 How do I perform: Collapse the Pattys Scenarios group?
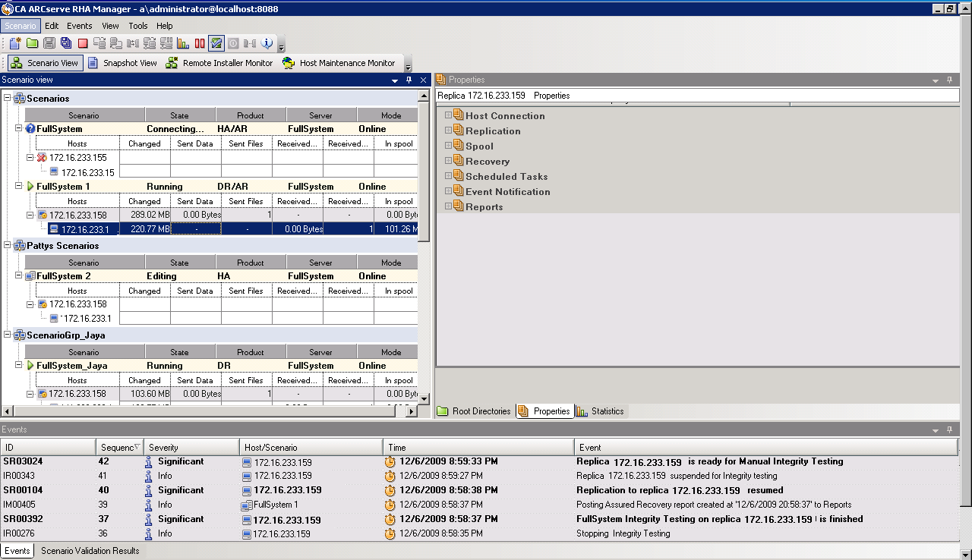point(7,245)
